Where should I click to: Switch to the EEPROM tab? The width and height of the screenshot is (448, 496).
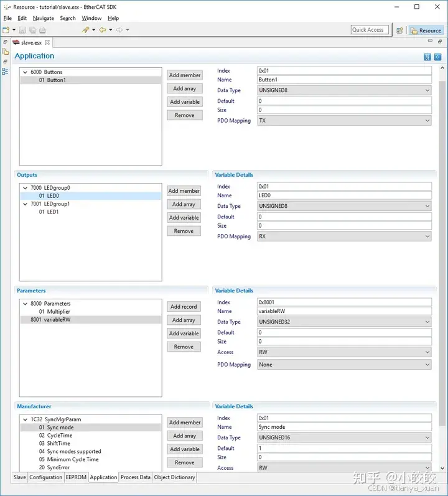[x=76, y=477]
